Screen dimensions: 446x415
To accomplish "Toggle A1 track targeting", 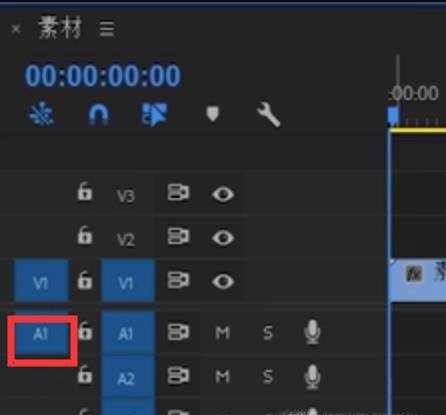I will point(128,333).
